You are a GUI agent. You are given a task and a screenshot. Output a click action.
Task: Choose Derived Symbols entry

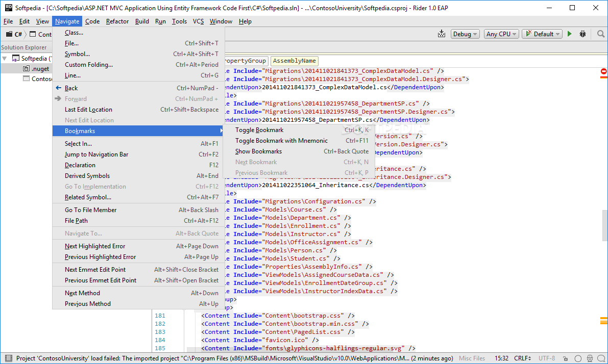(138, 176)
